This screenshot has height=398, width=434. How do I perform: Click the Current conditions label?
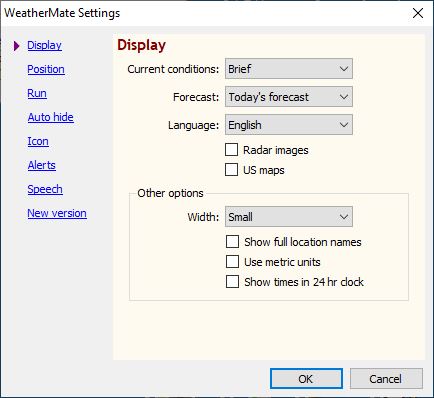[173, 69]
